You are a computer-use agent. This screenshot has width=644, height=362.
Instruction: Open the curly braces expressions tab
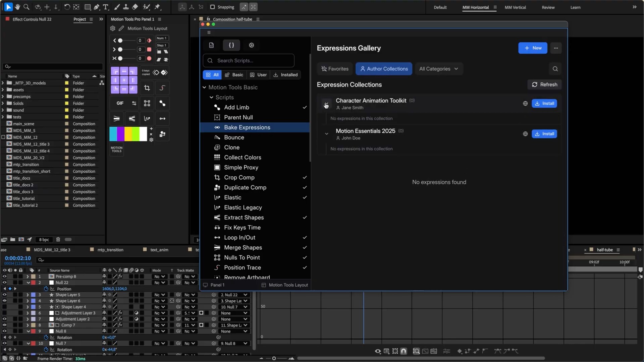click(231, 45)
